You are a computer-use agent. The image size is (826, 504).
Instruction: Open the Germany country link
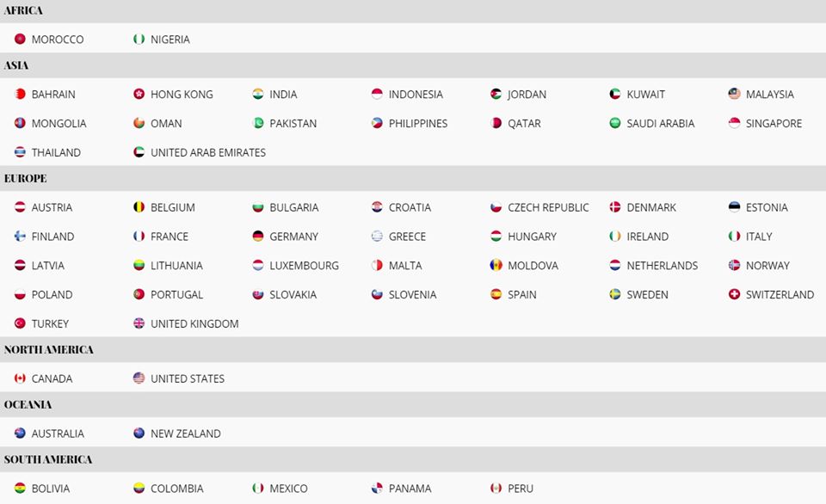coord(294,237)
